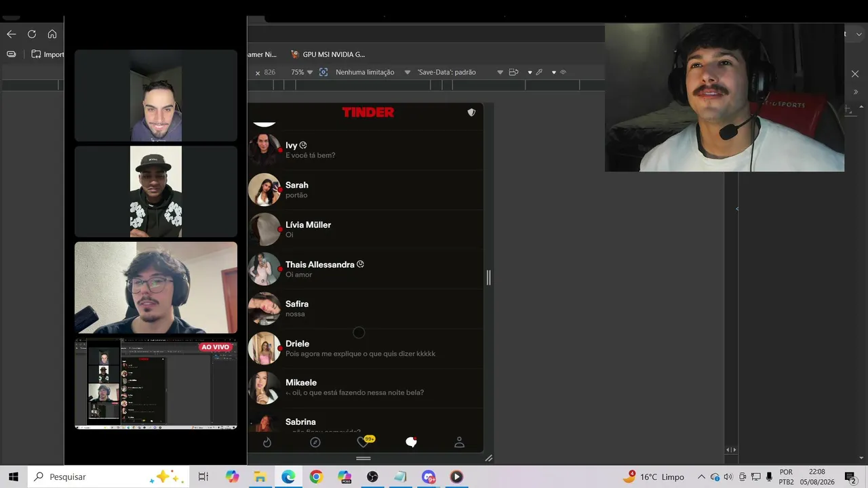Screen dimensions: 868x488
Task: Open Google Chrome from the taskbar
Action: [316, 476]
